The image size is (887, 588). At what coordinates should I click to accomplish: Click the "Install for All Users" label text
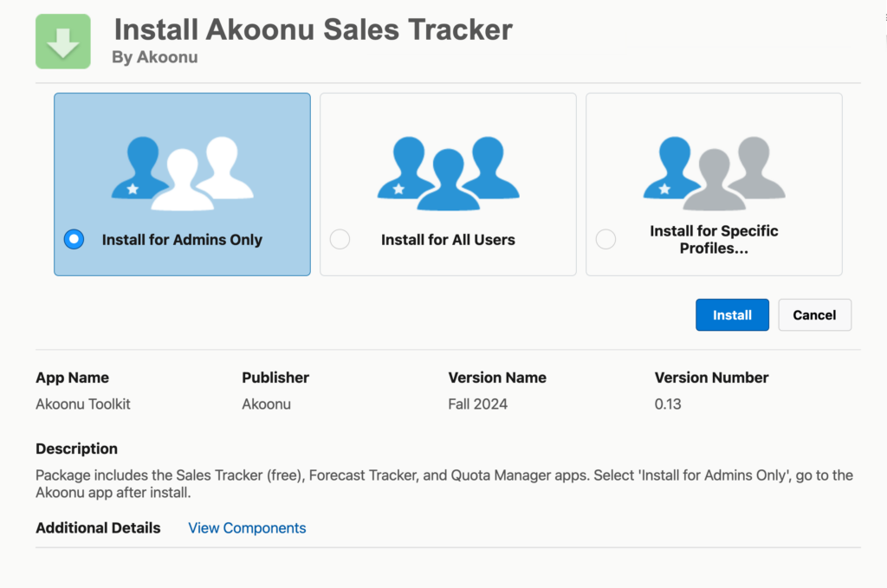click(448, 240)
